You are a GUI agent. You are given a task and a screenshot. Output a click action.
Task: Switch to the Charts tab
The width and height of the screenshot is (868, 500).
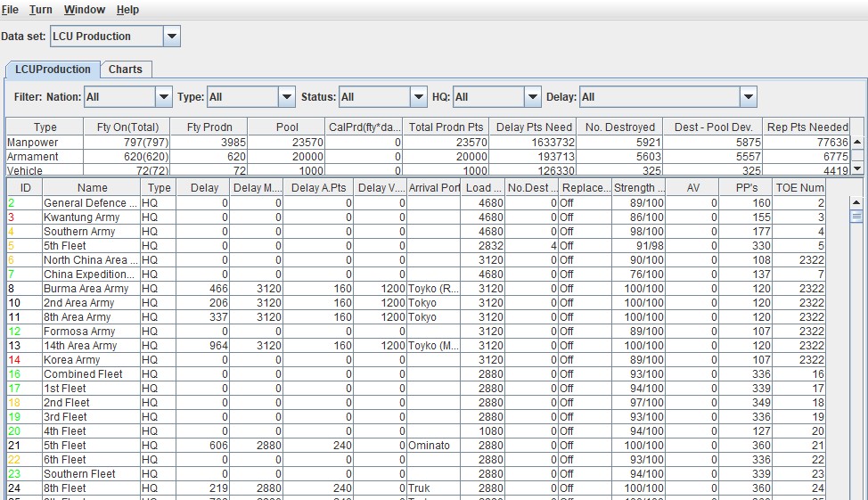pos(125,70)
